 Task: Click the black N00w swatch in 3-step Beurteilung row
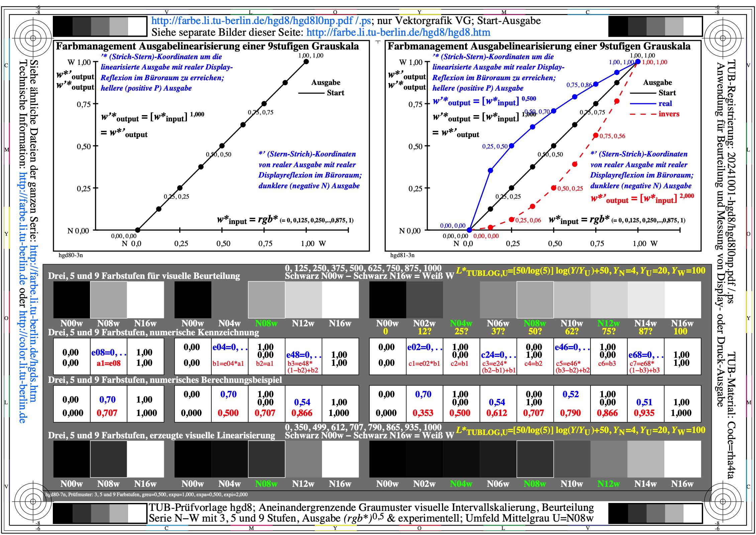(x=72, y=300)
